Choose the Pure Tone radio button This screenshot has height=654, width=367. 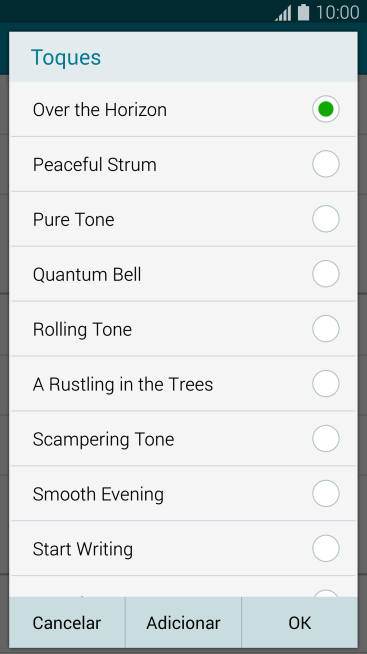(x=326, y=219)
